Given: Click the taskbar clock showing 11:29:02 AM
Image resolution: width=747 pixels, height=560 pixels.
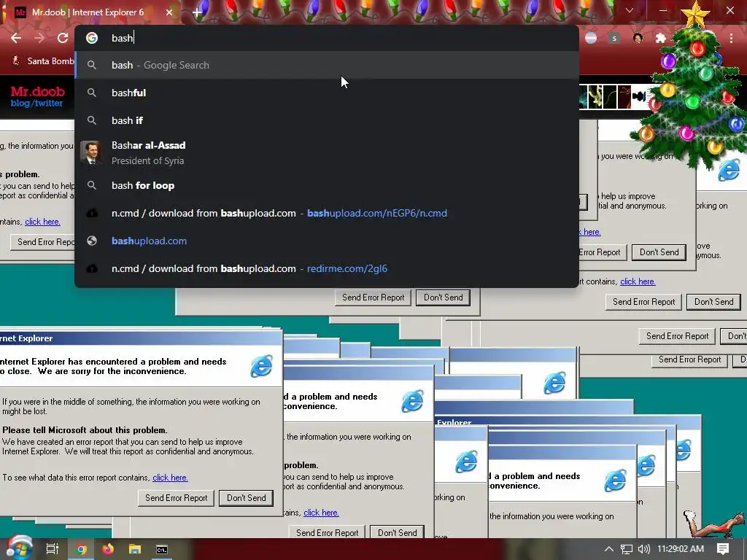Looking at the screenshot, I should (x=681, y=549).
